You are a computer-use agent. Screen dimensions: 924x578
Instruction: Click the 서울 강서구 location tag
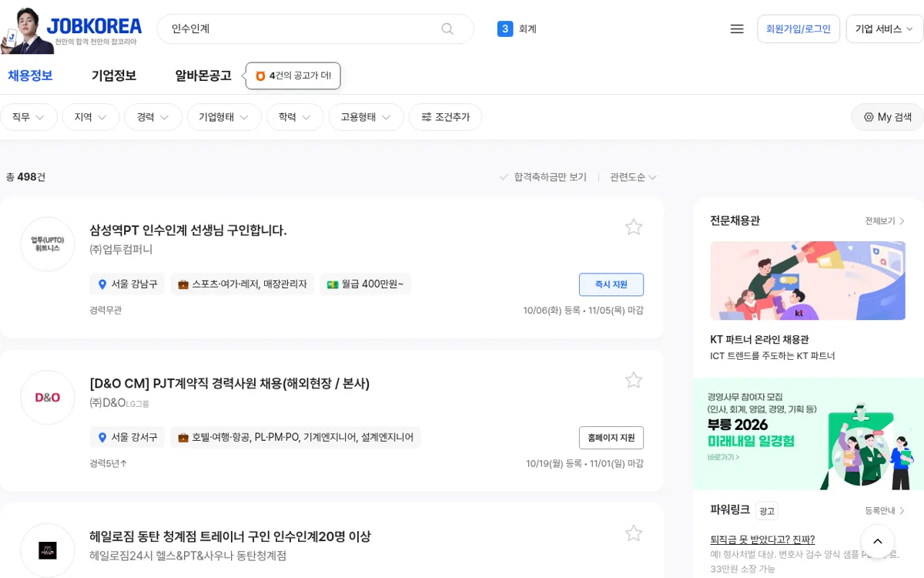(127, 438)
